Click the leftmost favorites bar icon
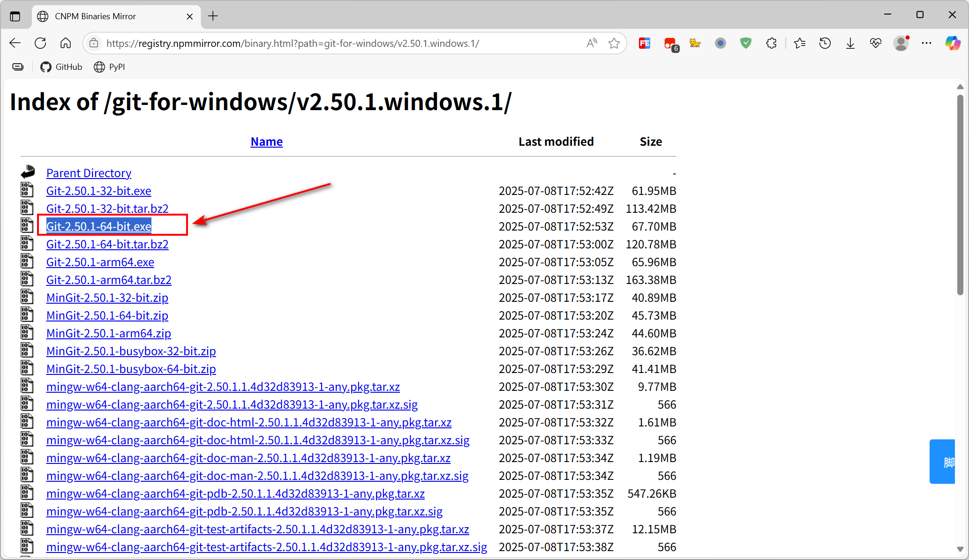Image resolution: width=969 pixels, height=560 pixels. coord(18,67)
